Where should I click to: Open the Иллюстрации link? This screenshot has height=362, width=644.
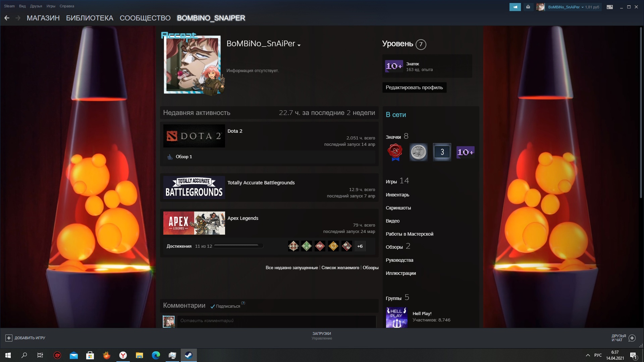pos(401,273)
